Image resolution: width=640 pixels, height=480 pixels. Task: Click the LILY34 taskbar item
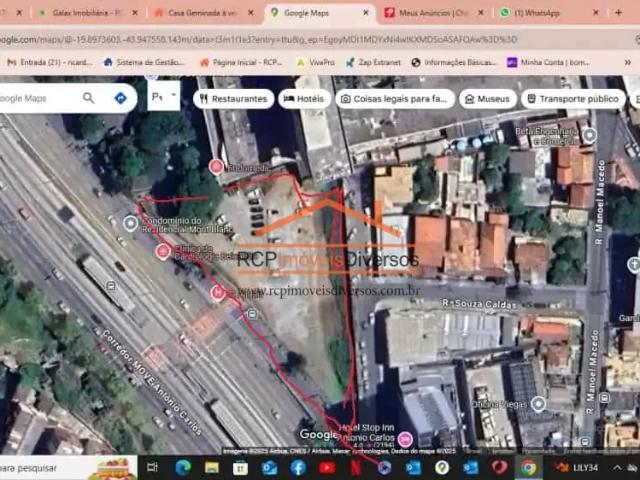(x=577, y=468)
